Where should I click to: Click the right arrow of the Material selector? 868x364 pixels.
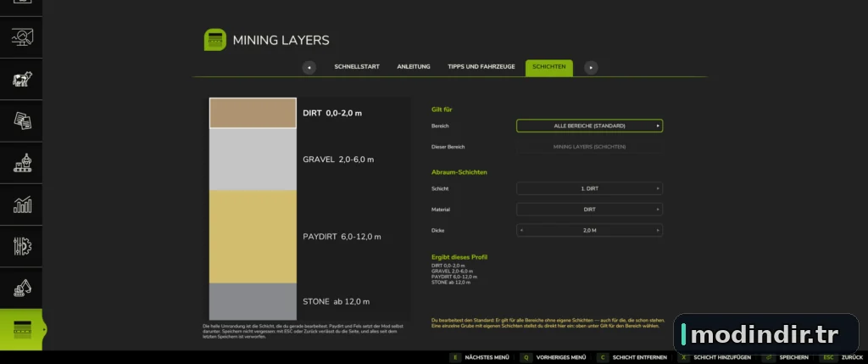658,210
